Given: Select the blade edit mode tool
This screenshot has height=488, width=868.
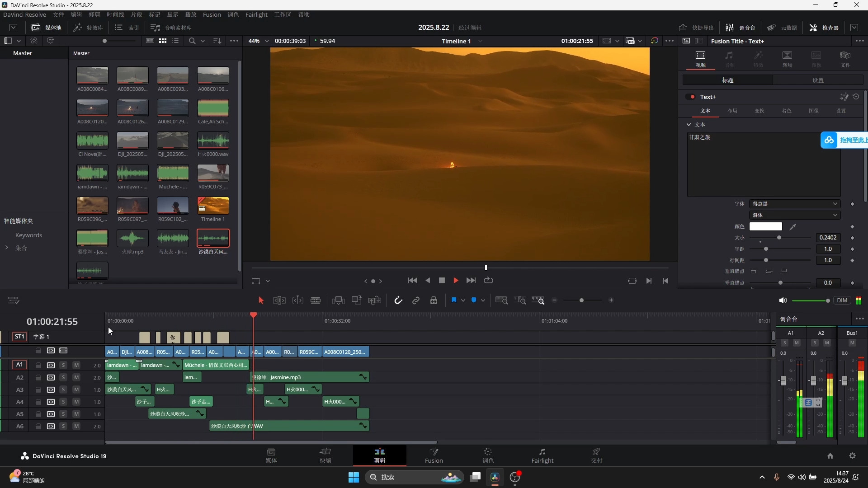Looking at the screenshot, I should [316, 300].
